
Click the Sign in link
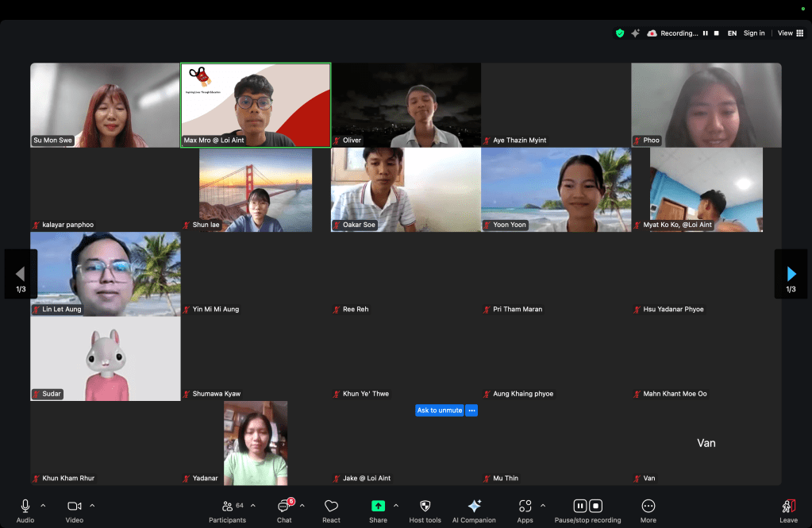[754, 33]
